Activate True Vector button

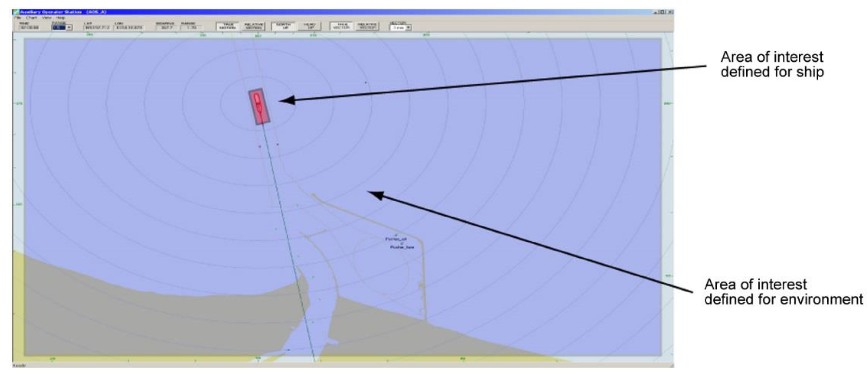pos(342,26)
